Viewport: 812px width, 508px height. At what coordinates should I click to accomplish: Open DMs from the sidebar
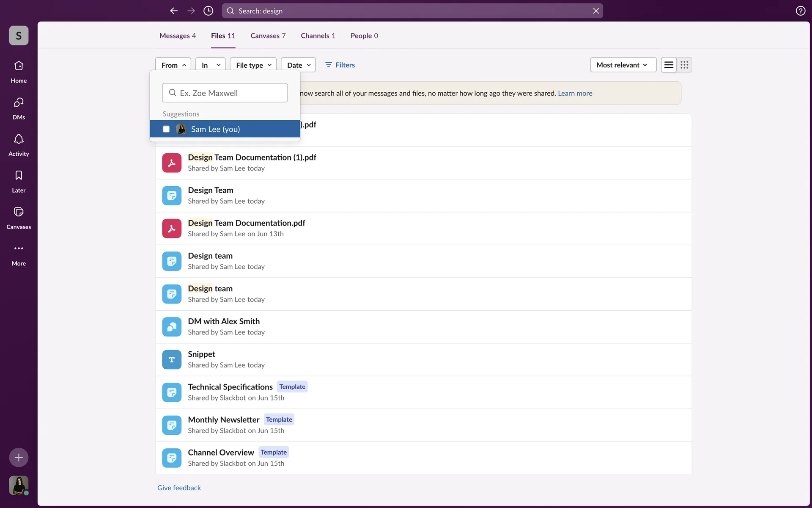(19, 102)
